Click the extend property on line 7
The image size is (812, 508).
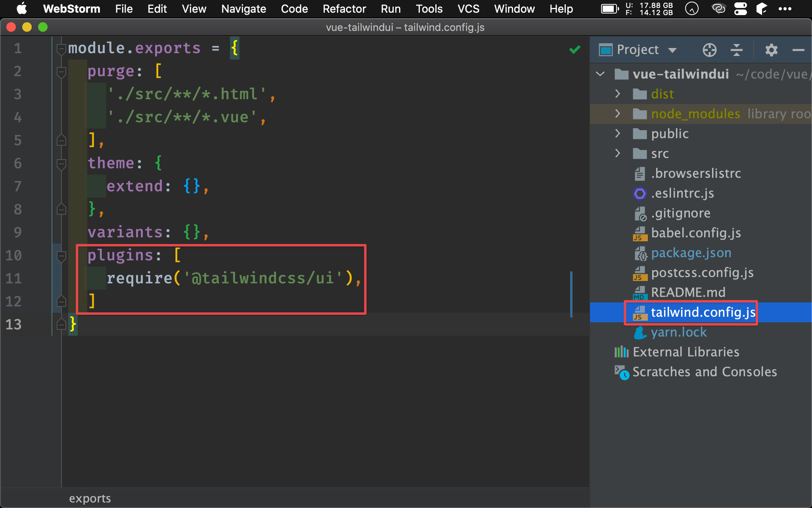point(134,186)
